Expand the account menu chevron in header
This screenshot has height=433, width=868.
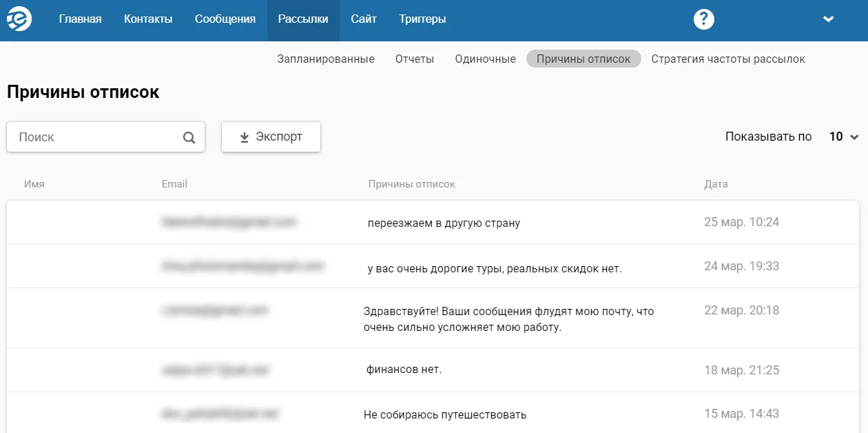[829, 19]
